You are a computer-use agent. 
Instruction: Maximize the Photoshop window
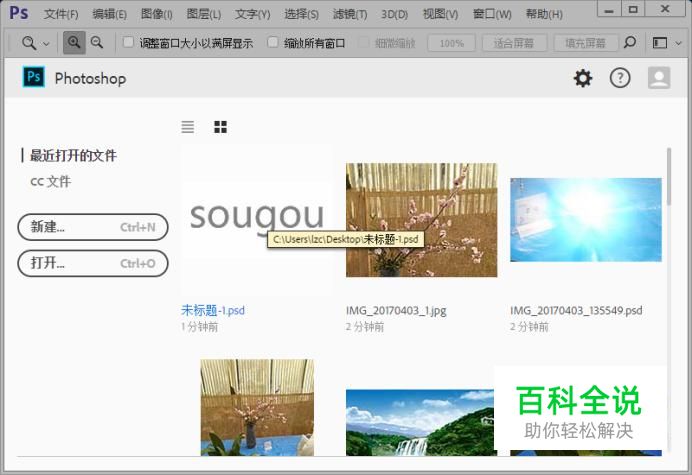(633, 9)
